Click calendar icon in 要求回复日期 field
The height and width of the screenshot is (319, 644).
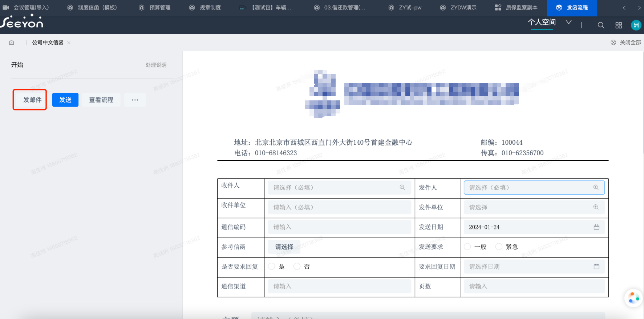pyautogui.click(x=596, y=267)
